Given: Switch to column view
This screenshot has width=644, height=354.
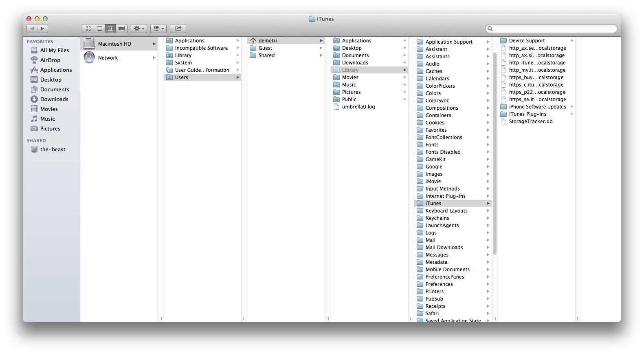Looking at the screenshot, I should [110, 29].
